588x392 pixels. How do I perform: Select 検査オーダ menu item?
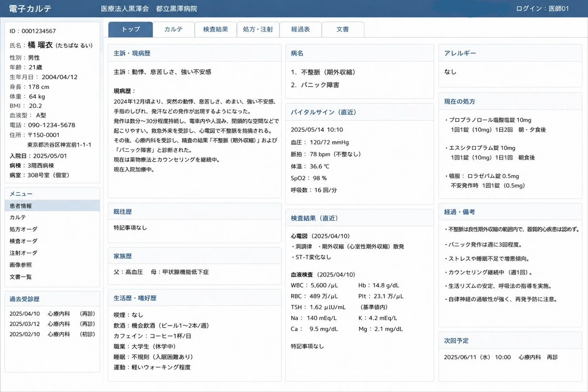(x=52, y=241)
